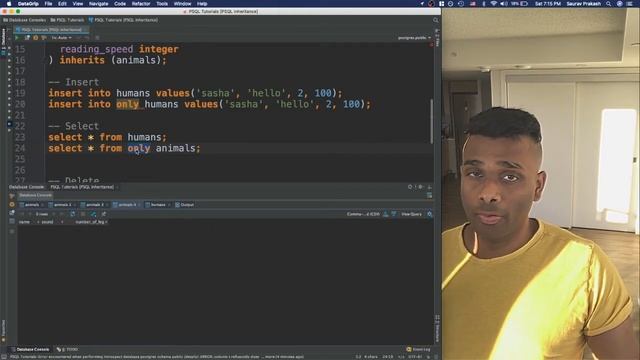640x360 pixels.
Task: Click the Database Console tab in services panel
Action: coord(35,196)
